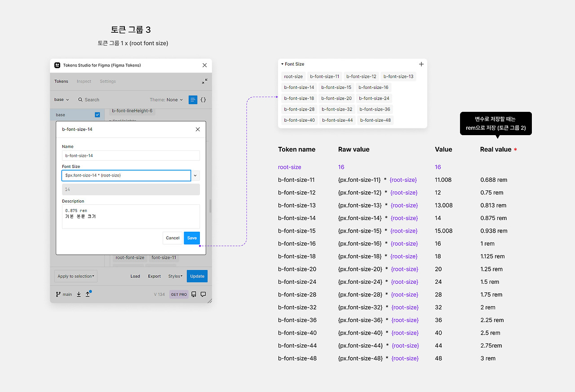The image size is (575, 392).
Task: Click the "1.125 rem" real value
Action: click(x=492, y=256)
